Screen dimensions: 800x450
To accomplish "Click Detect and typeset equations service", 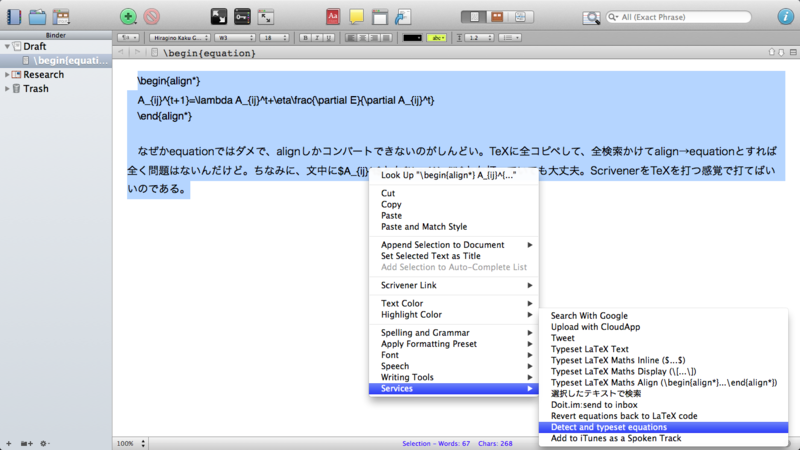I will click(x=663, y=427).
